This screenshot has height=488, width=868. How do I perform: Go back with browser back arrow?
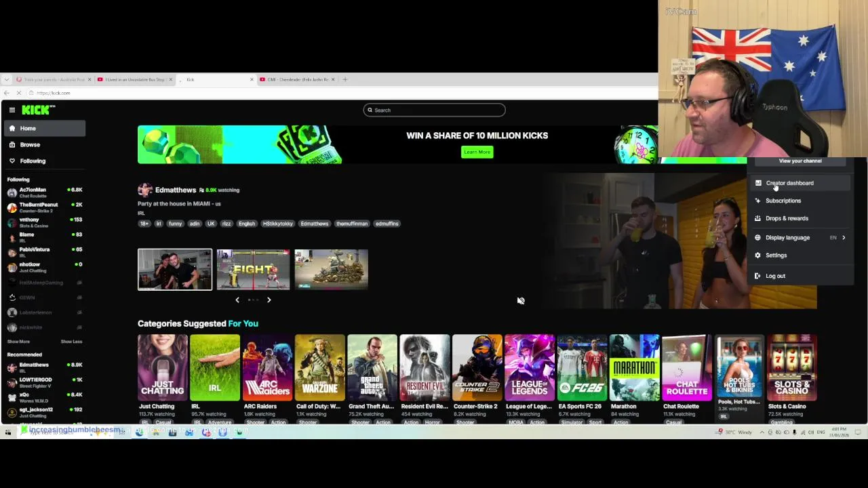[x=7, y=93]
